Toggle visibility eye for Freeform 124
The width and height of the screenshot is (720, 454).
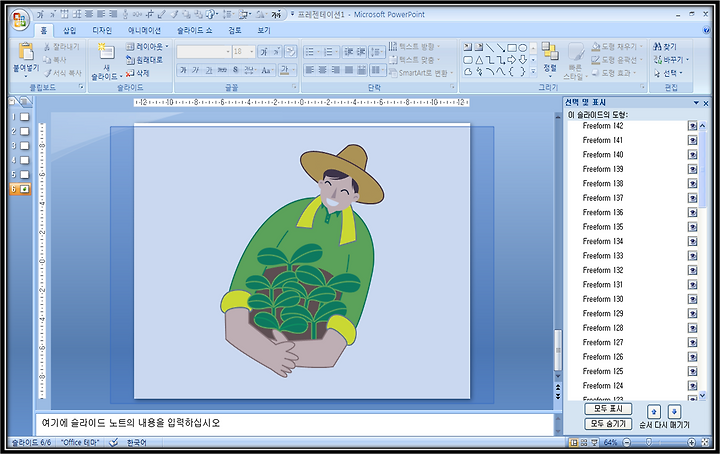[692, 386]
